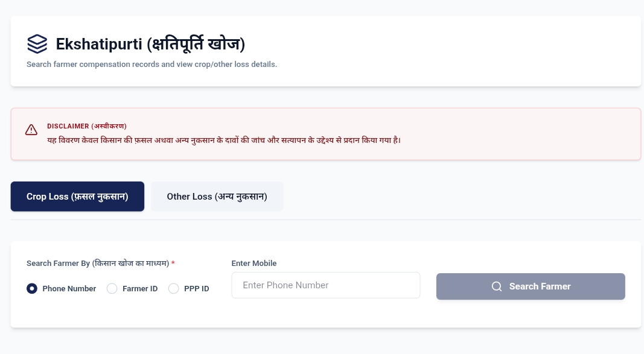Select the PPP ID radio option
This screenshot has height=354, width=644.
(174, 288)
